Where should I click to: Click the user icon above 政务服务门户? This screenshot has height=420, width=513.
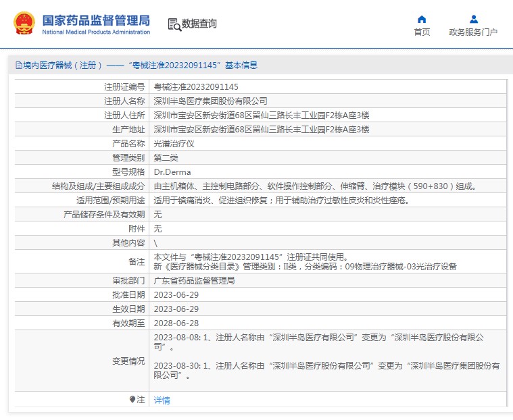tap(473, 19)
